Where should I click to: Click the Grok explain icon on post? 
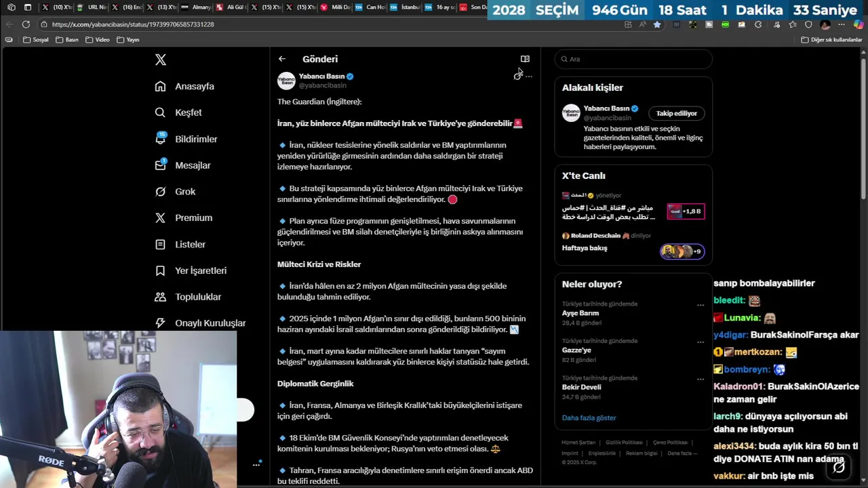coord(517,76)
